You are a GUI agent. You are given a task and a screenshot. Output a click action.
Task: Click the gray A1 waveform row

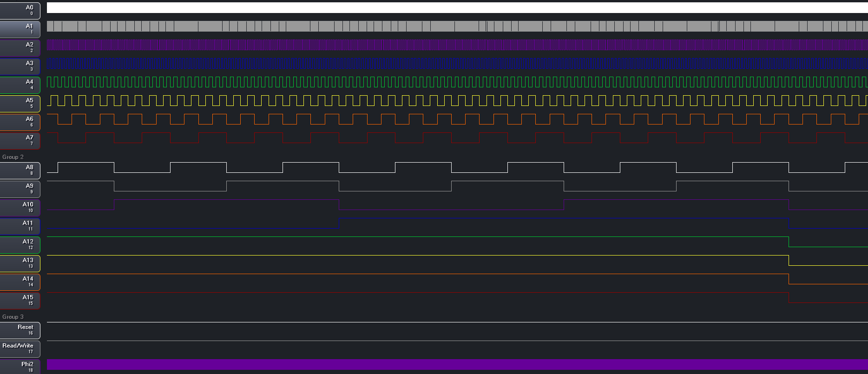(x=455, y=26)
